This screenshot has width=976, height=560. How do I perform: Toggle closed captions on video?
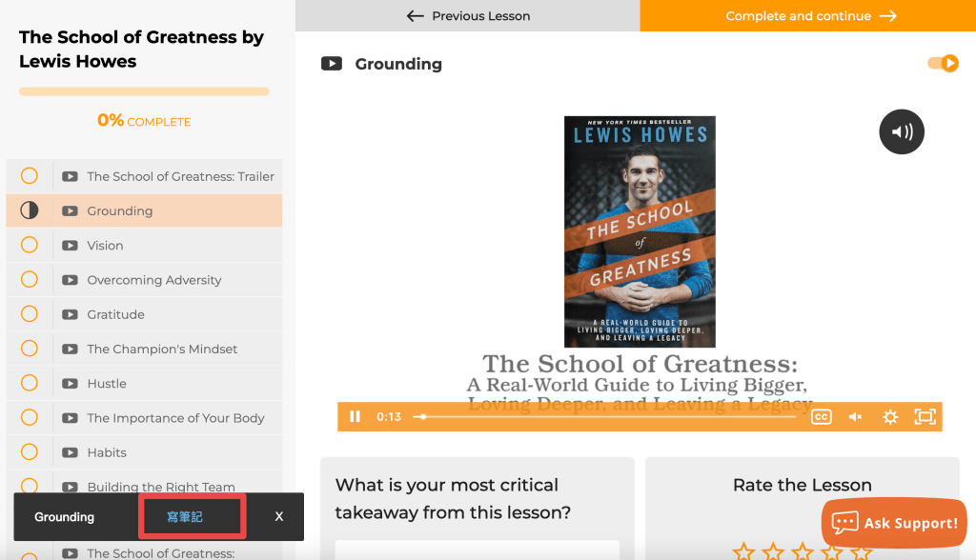click(x=821, y=416)
